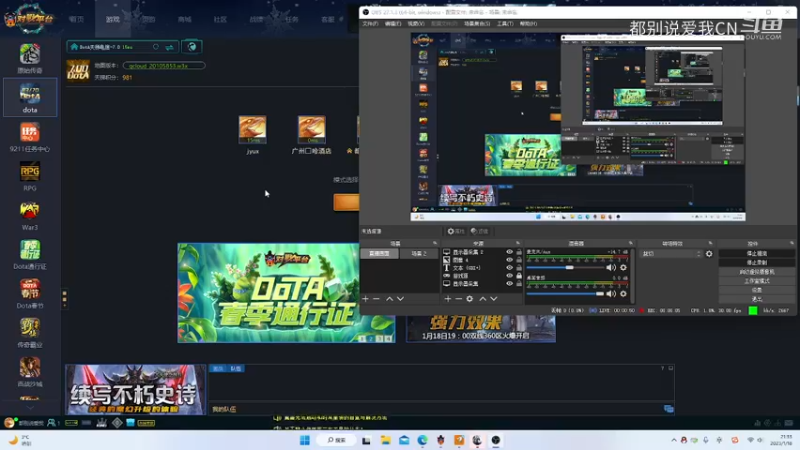Switch to the 社区 tab in game platform
The height and width of the screenshot is (450, 800).
(x=220, y=19)
